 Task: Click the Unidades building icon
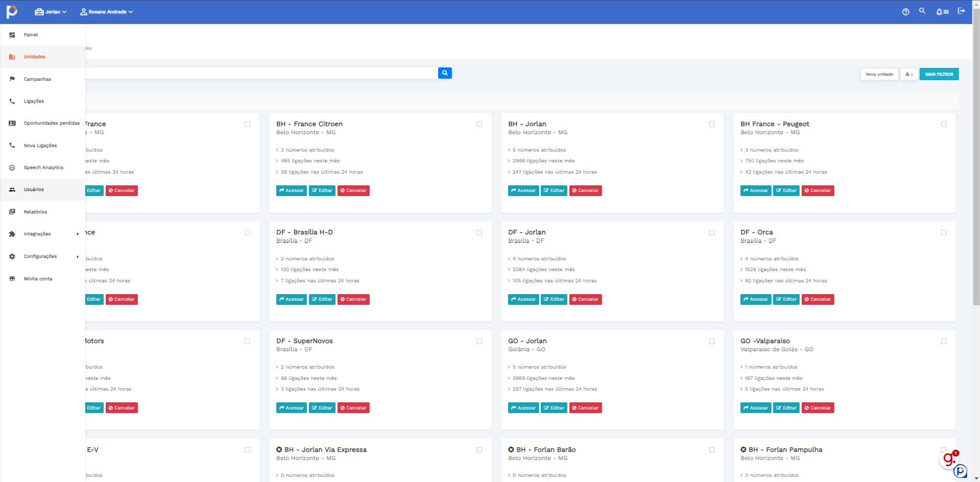point(12,57)
